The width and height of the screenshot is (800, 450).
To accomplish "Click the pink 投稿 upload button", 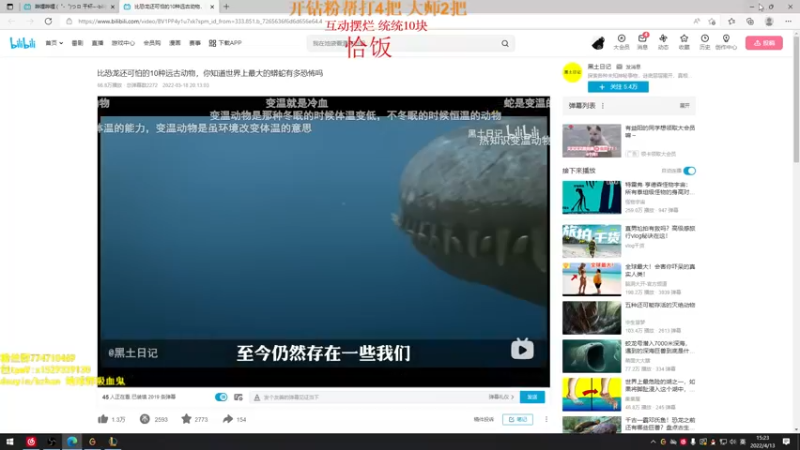I will pos(764,43).
